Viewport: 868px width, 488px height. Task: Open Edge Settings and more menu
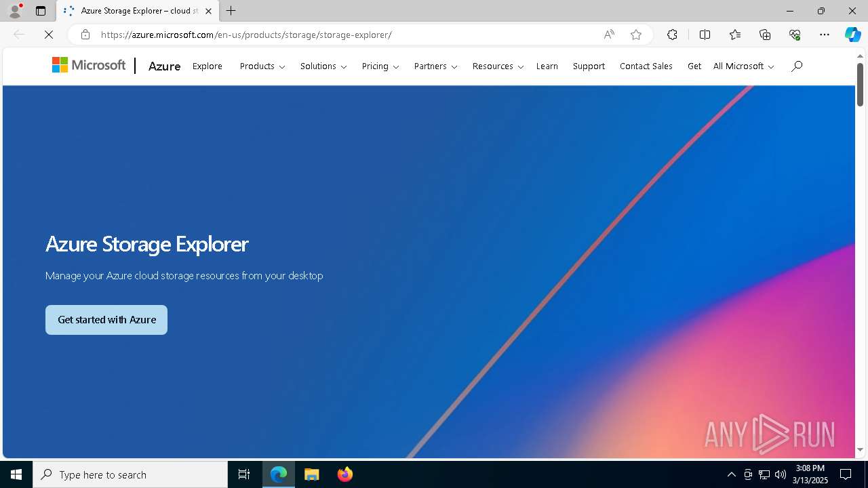(825, 35)
